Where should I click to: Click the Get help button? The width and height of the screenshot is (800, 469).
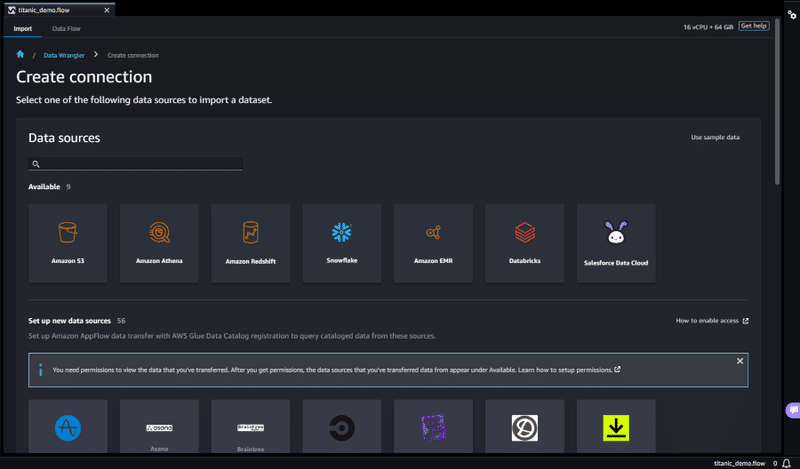point(754,26)
